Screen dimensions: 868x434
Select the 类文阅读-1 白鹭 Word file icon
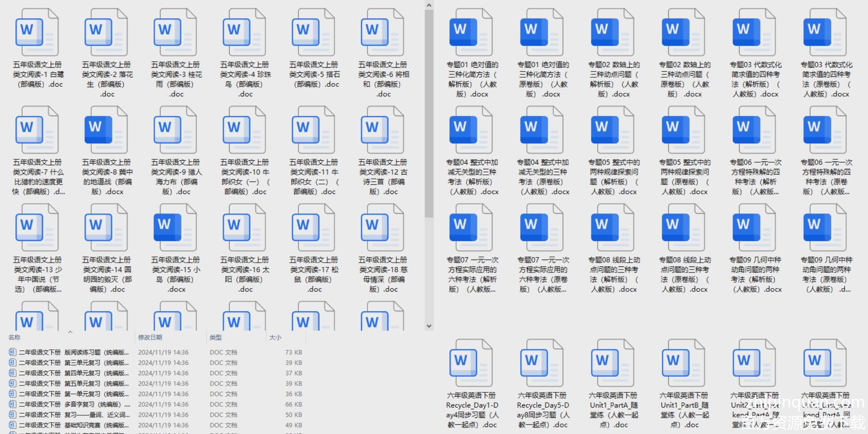tap(37, 33)
